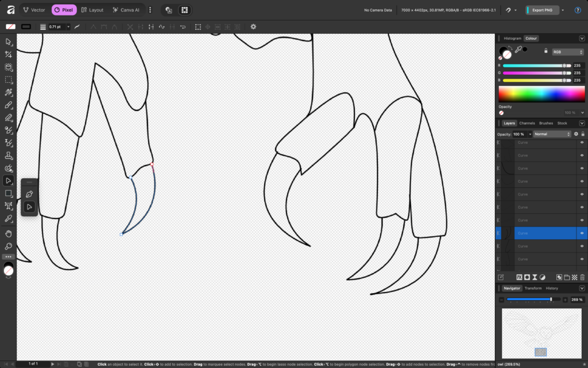The width and height of the screenshot is (588, 368).
Task: Choose the Rectangle shape tool
Action: 9,193
